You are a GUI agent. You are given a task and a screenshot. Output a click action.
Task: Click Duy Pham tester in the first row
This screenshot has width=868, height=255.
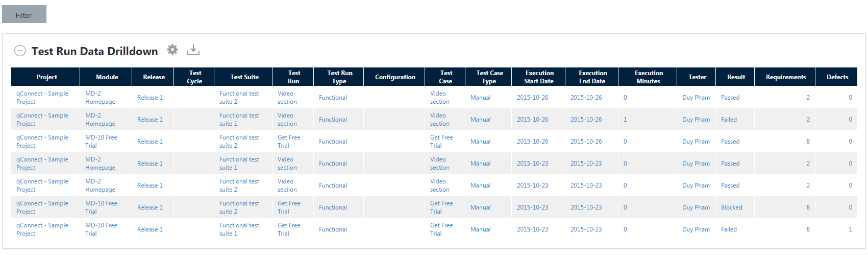696,98
